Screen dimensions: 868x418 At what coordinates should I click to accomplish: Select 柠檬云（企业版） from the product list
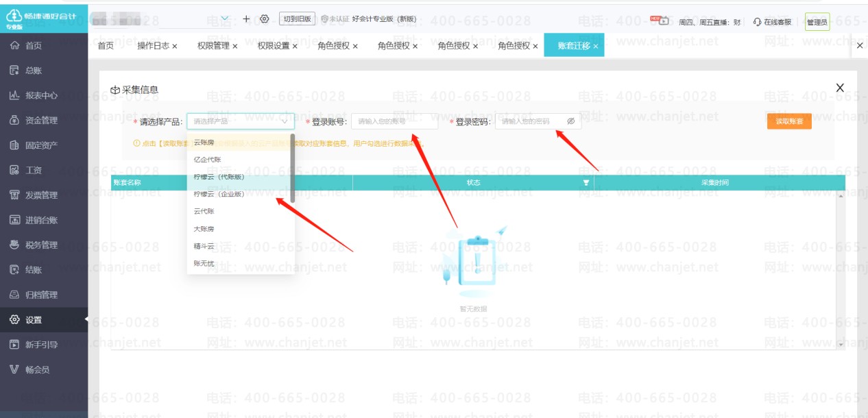219,194
